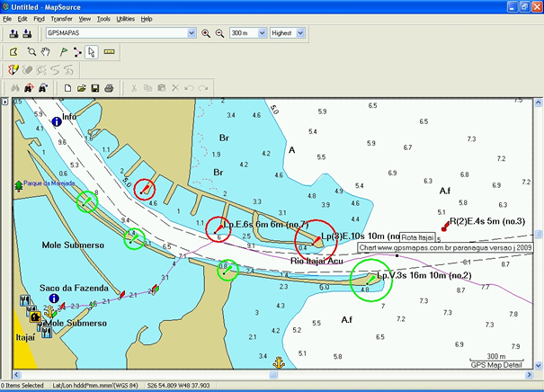This screenshot has height=392, width=544.
Task: Click the Send To Device icon
Action: (13, 33)
